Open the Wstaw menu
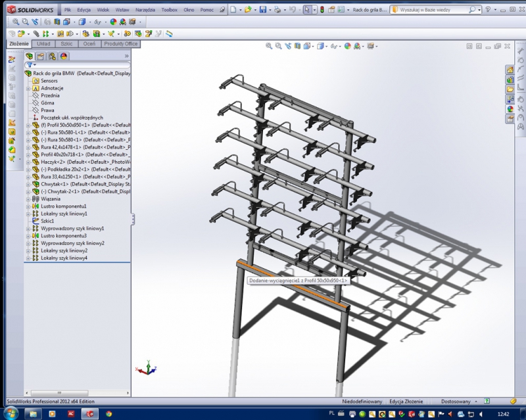The height and width of the screenshot is (420, 526). click(x=122, y=11)
